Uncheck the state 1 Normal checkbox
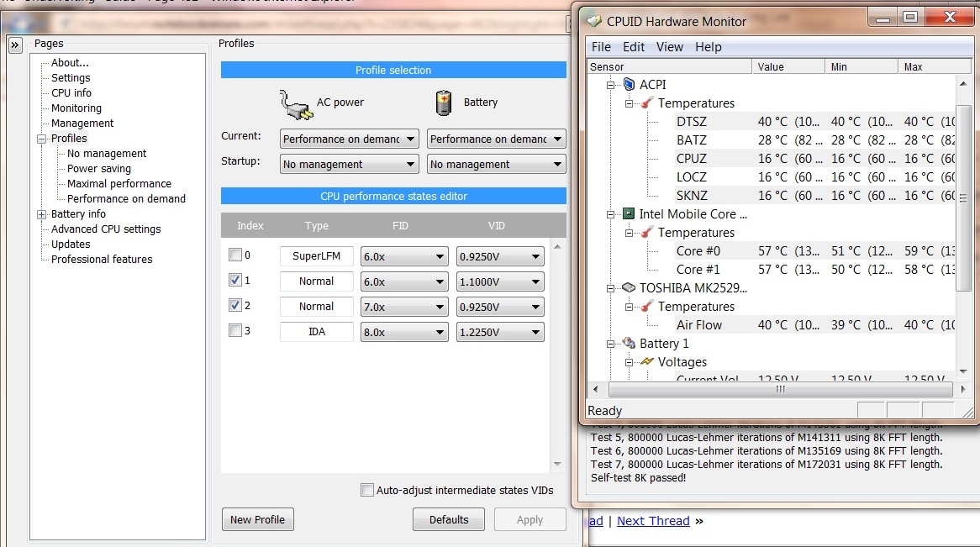 (235, 280)
